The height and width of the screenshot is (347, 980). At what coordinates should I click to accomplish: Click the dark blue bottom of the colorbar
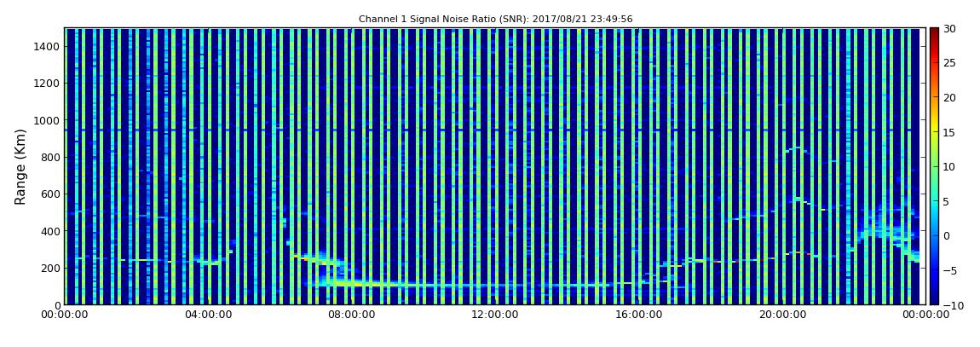click(x=934, y=299)
